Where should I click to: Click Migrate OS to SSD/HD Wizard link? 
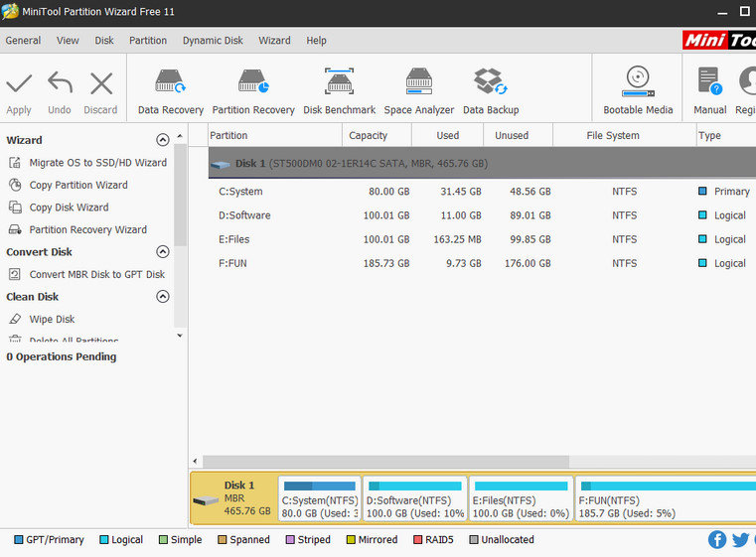click(x=98, y=163)
